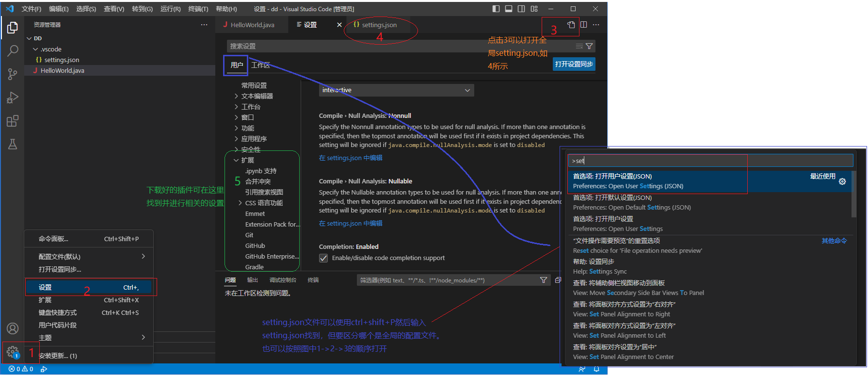Switch to 输出 panel tab
This screenshot has height=377, width=868.
(x=253, y=280)
